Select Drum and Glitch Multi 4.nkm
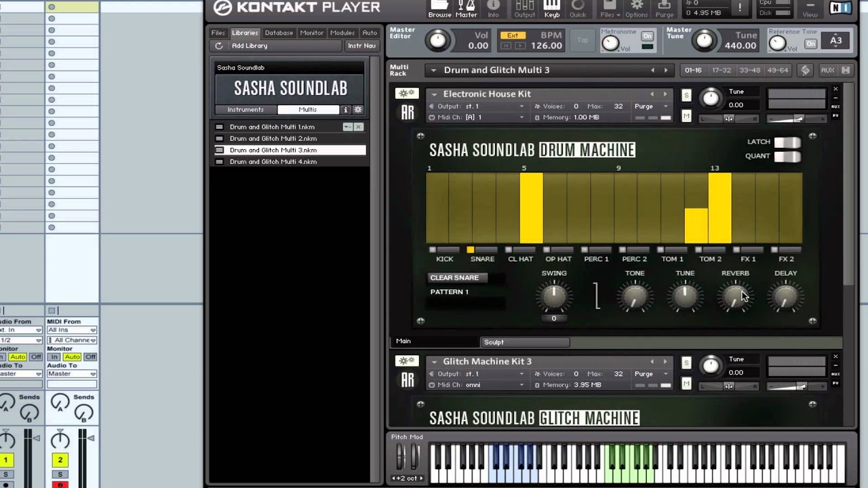This screenshot has height=488, width=868. coord(290,162)
